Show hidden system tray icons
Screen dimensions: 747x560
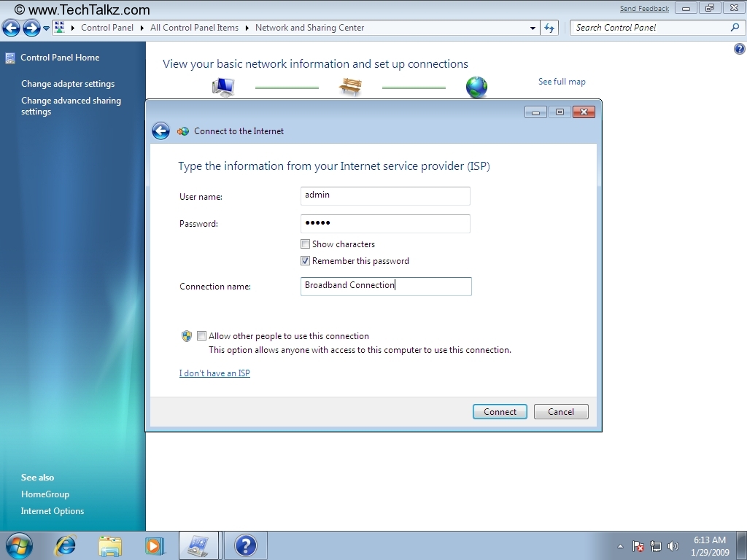pyautogui.click(x=620, y=546)
